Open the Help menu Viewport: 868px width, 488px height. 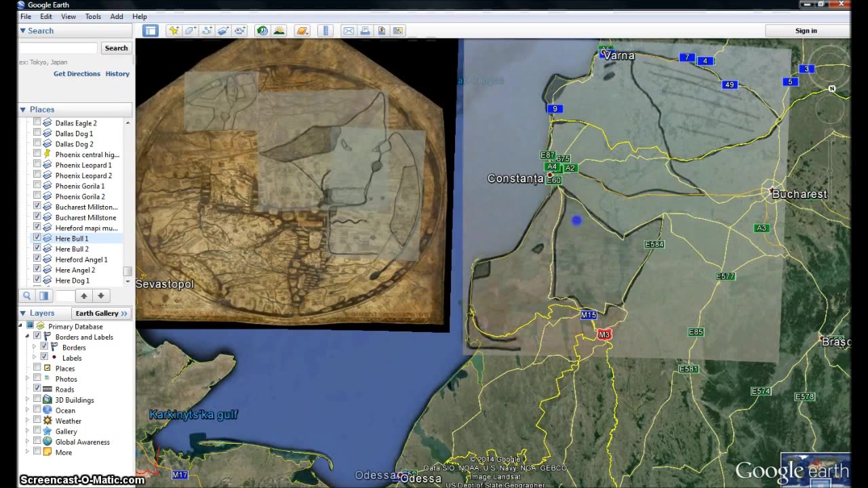(x=139, y=16)
